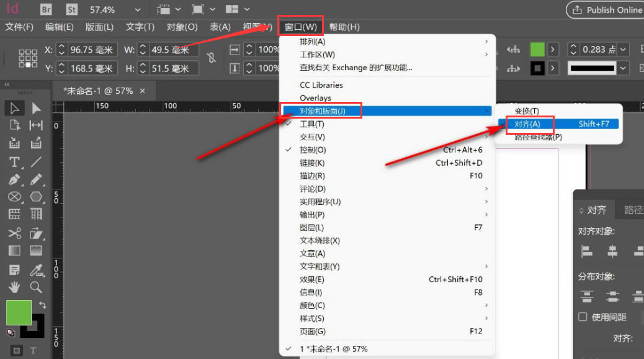This screenshot has width=644, height=359.
Task: Toggle constrain proportions link for width and height
Action: tap(212, 58)
